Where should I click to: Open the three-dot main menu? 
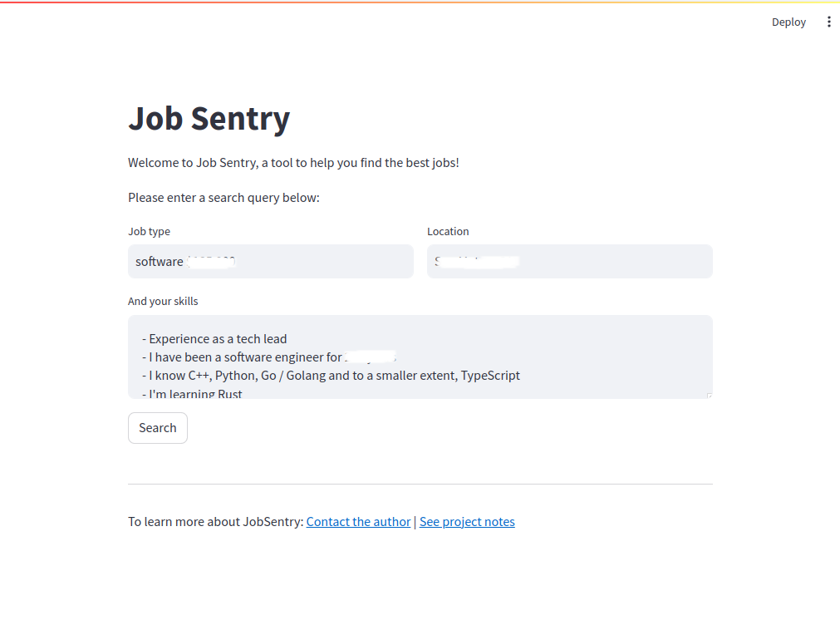[x=828, y=22]
